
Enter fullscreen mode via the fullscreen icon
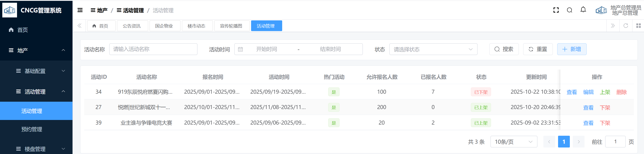point(556,10)
